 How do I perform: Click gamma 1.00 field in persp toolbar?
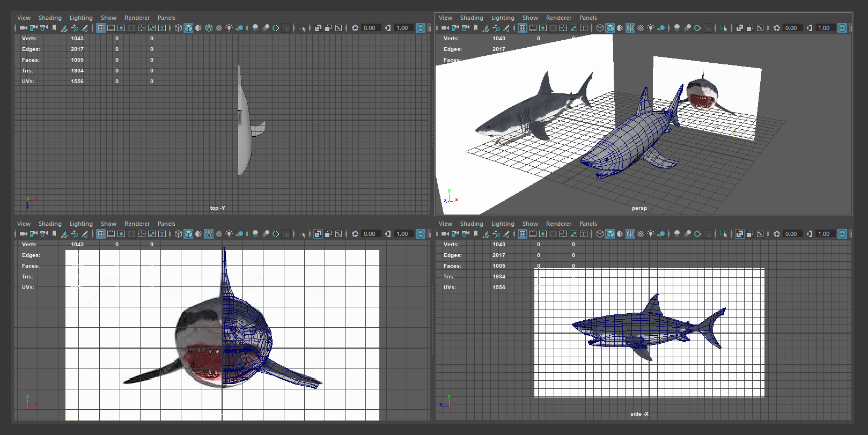coord(824,28)
